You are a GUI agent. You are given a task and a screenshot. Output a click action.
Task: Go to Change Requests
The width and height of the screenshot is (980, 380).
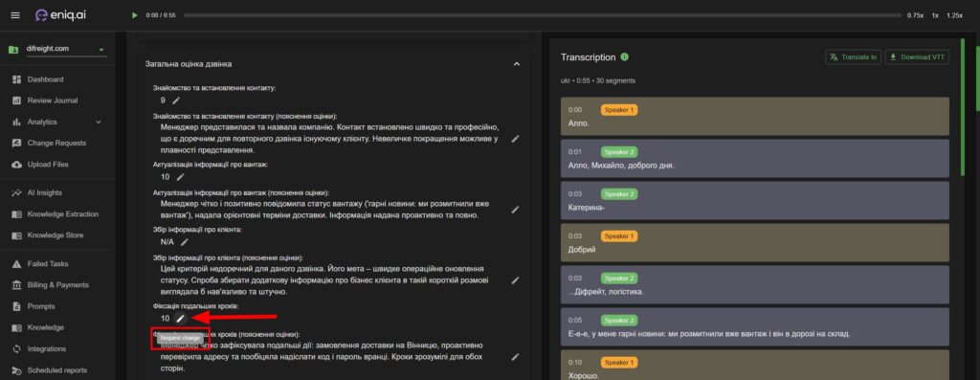(x=57, y=144)
